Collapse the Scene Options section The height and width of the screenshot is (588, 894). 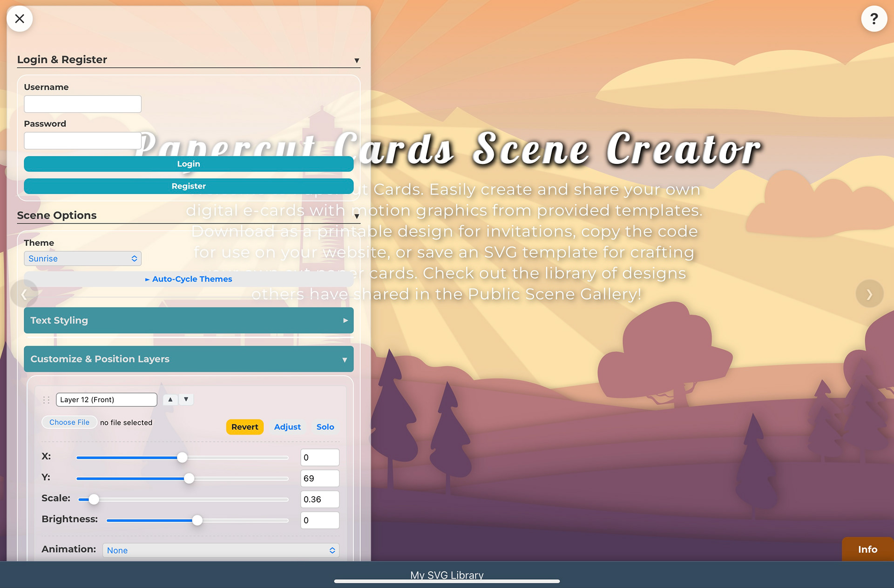point(356,216)
